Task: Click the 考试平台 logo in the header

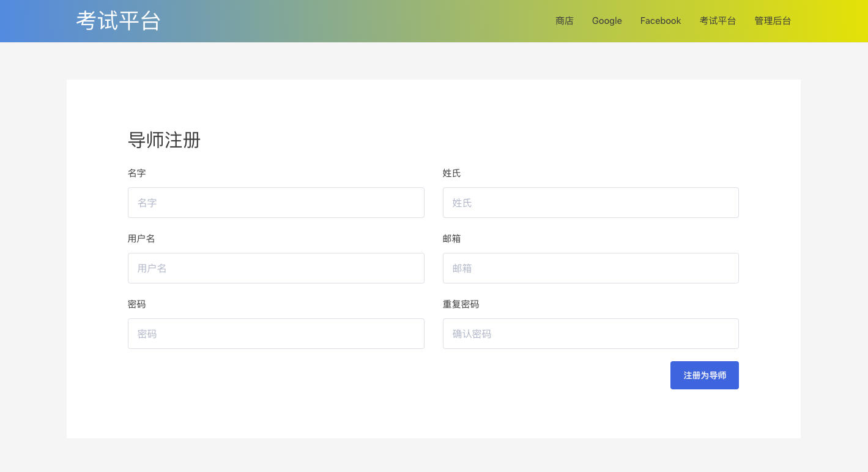Action: pos(118,21)
